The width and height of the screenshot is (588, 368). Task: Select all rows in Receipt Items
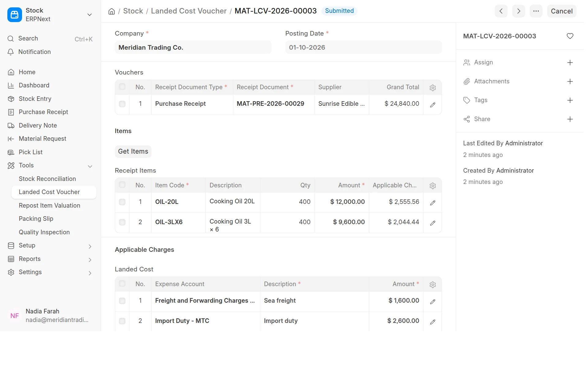(x=122, y=185)
